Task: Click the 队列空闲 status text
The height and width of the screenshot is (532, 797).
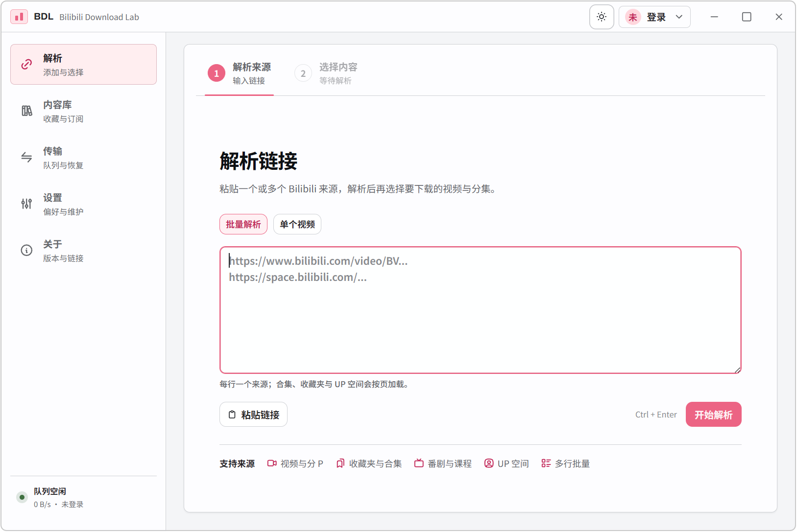Action: 50,491
